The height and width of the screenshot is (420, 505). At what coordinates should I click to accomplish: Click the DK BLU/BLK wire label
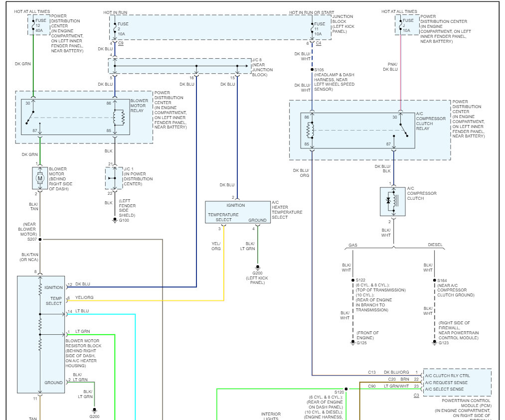tap(383, 168)
